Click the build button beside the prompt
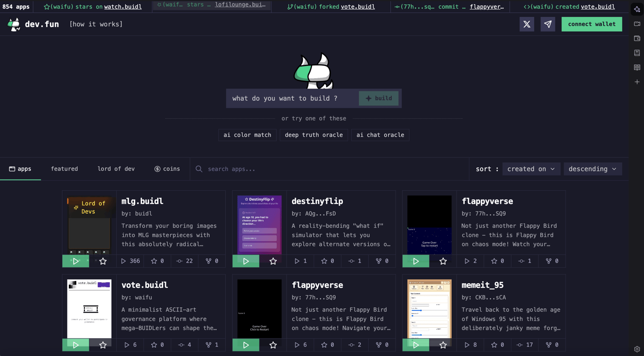The width and height of the screenshot is (644, 356). pos(379,98)
